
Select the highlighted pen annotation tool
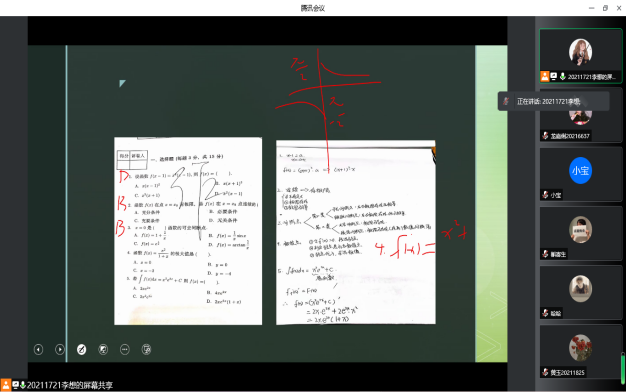click(81, 350)
